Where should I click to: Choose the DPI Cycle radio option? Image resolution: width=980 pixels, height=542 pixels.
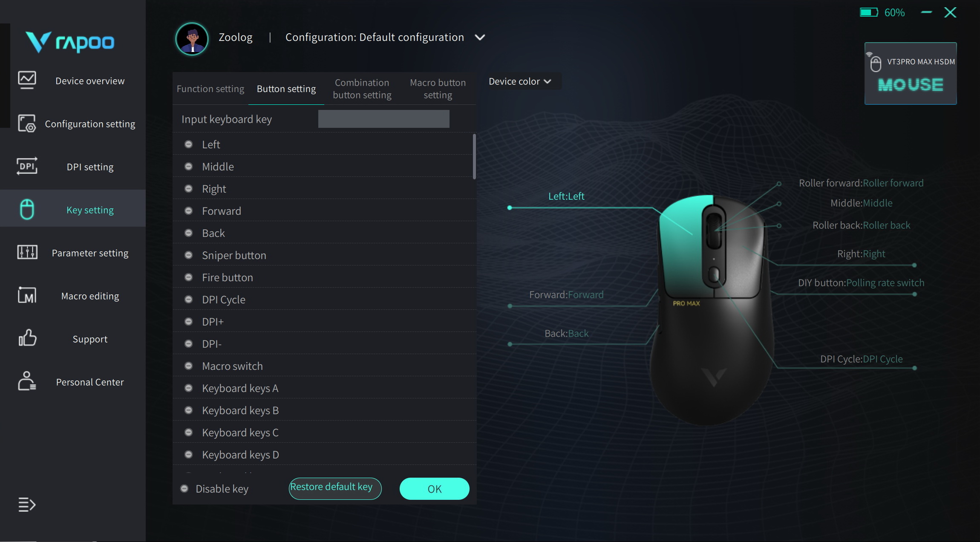tap(188, 300)
